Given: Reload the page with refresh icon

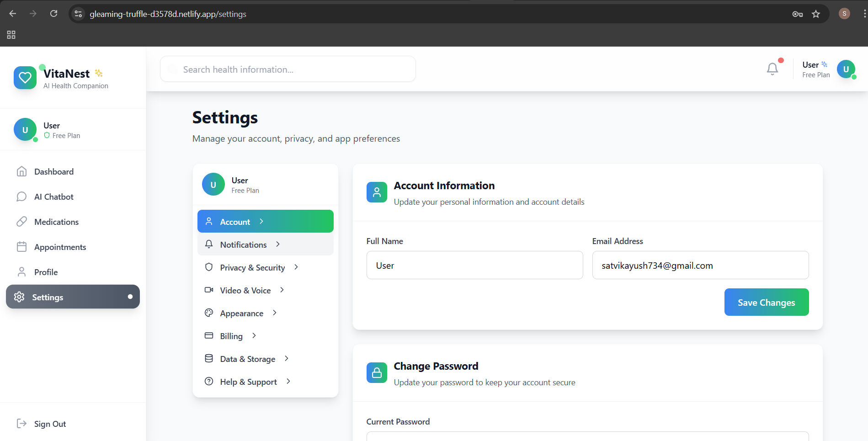Looking at the screenshot, I should tap(54, 14).
